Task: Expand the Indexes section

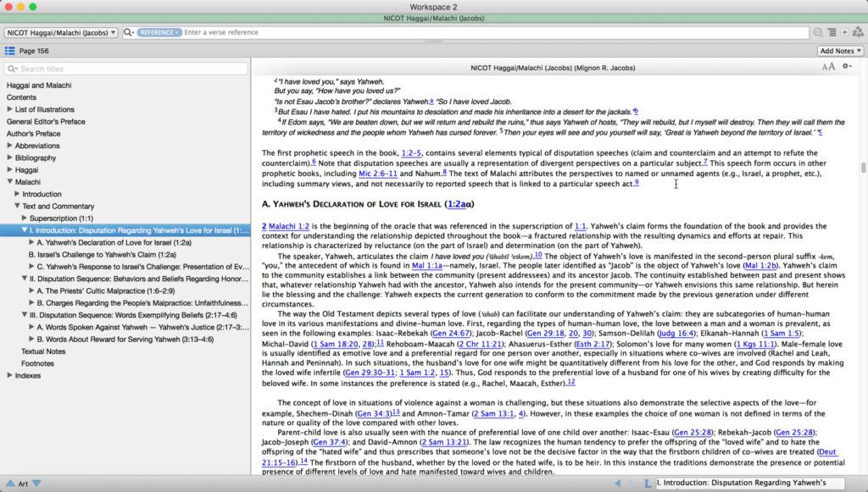Action: (x=10, y=375)
